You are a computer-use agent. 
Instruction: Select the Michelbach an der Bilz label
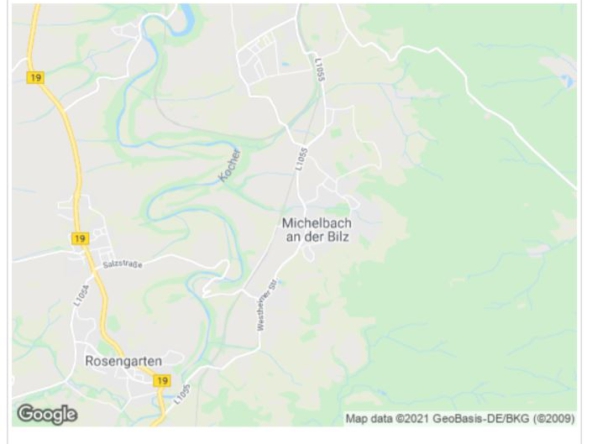click(317, 230)
